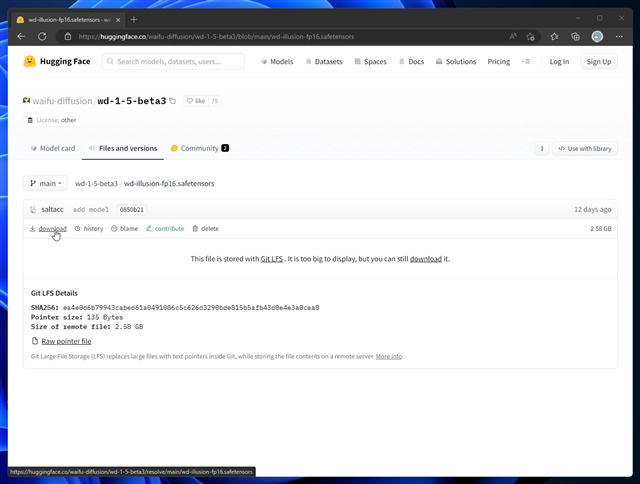
Task: Open the saltacc user profile
Action: tap(52, 209)
